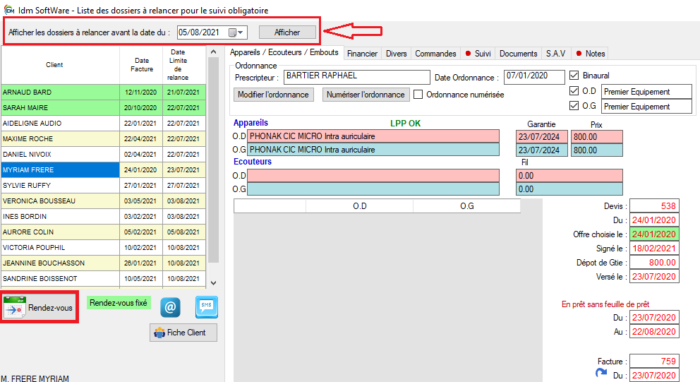Go to the Commandes tab
Image resolution: width=700 pixels, height=382 pixels.
point(435,54)
